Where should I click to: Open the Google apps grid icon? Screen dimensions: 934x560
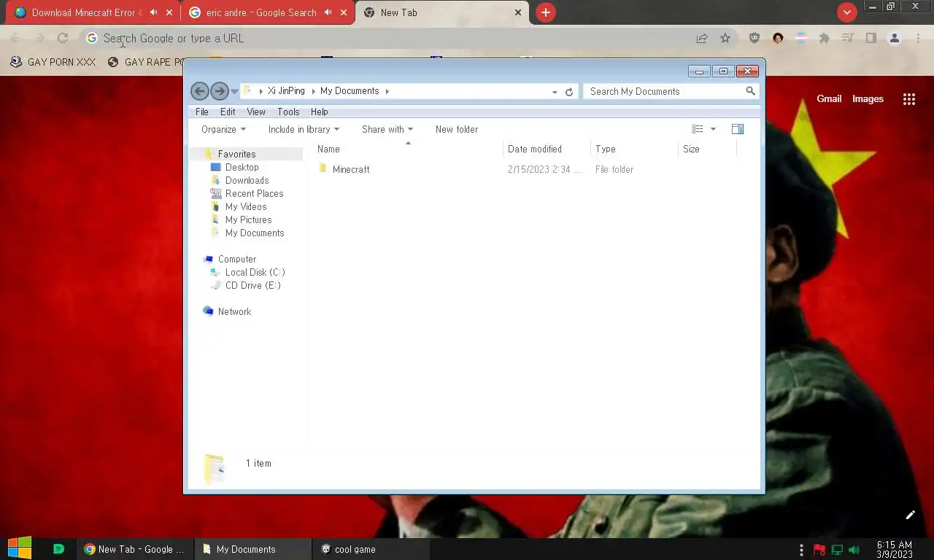point(908,99)
